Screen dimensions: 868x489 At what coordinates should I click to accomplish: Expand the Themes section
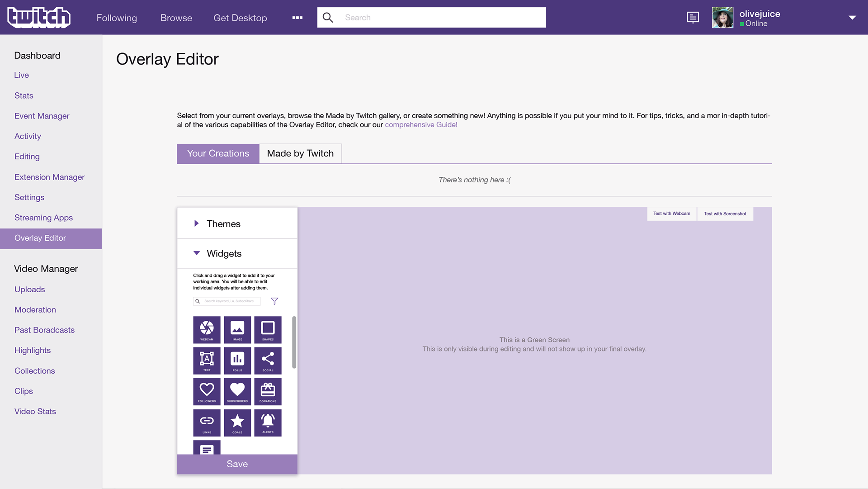237,223
